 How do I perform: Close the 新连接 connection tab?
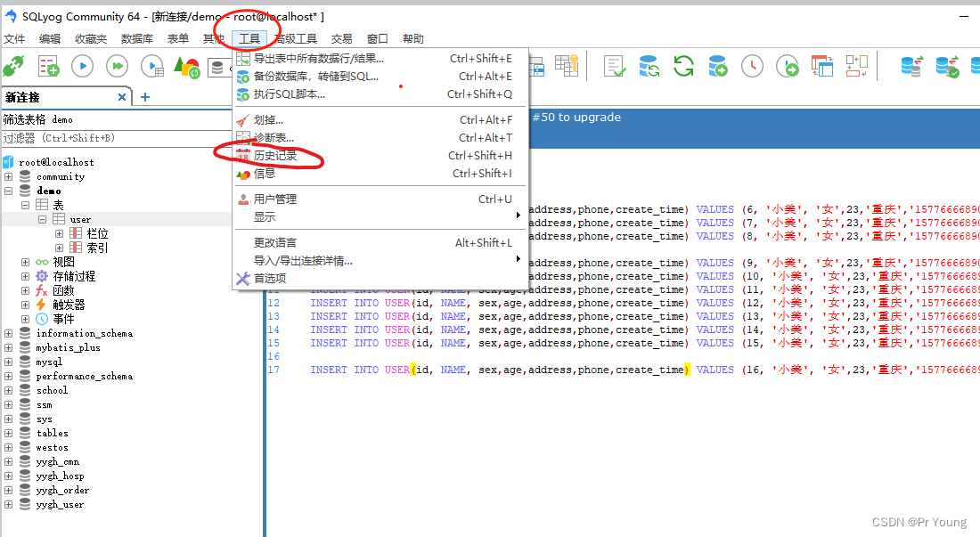[x=122, y=97]
